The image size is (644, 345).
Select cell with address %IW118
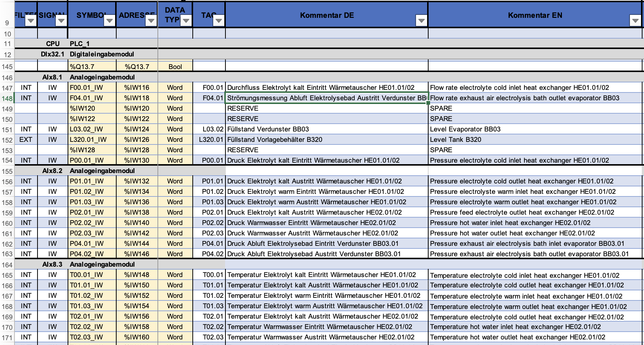click(137, 98)
